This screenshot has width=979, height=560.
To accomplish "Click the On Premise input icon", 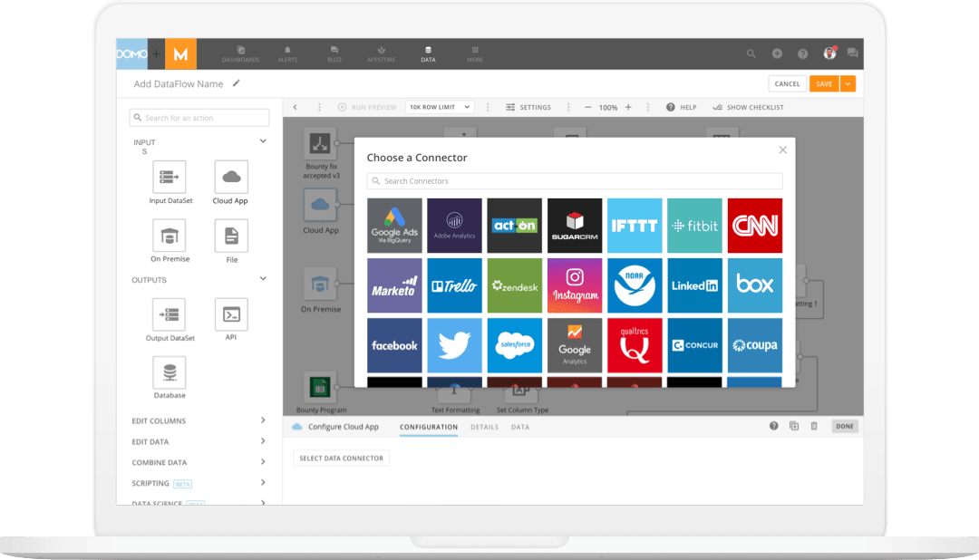I will click(x=170, y=236).
